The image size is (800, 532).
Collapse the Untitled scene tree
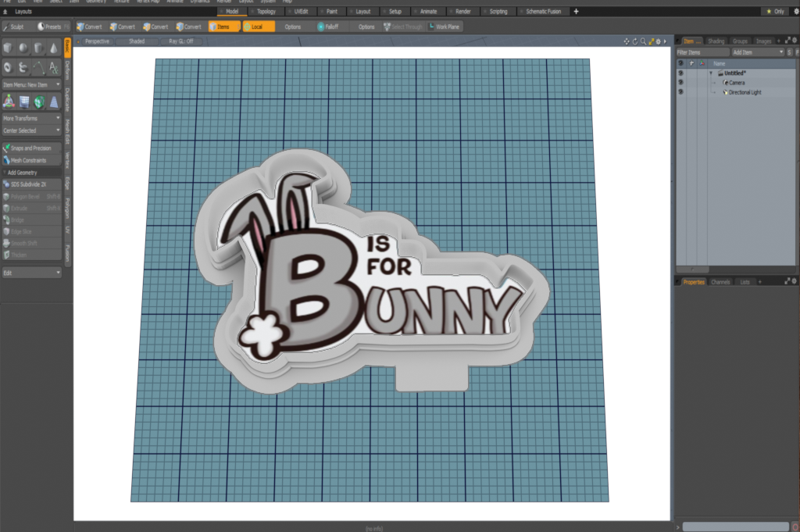711,73
